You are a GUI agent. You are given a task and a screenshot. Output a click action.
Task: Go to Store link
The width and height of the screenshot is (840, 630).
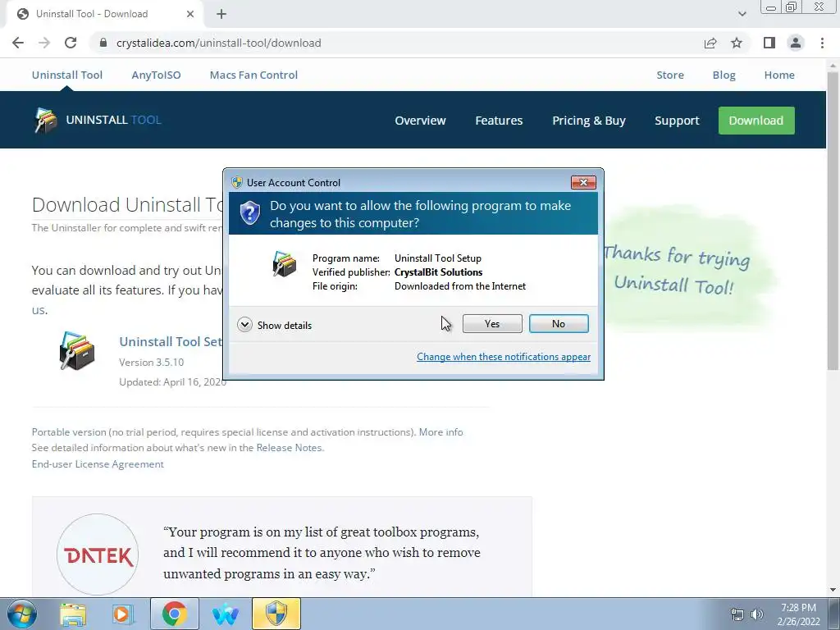(x=670, y=75)
